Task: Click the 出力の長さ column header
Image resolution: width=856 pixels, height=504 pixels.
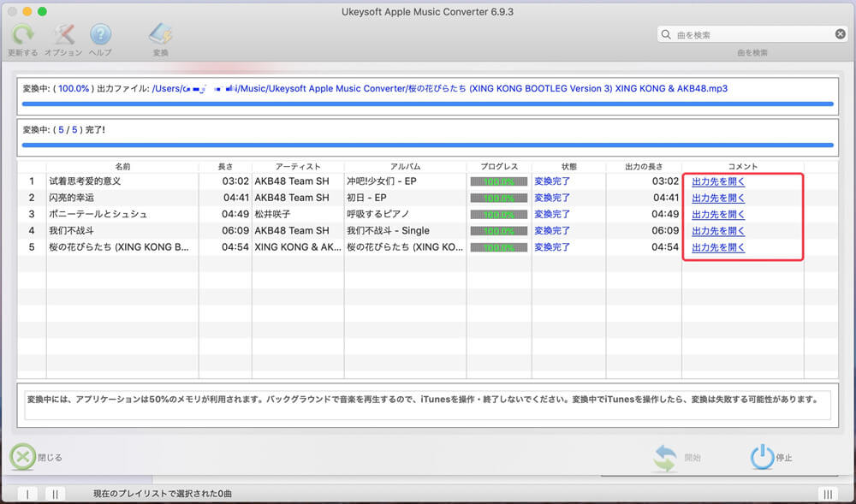Action: pyautogui.click(x=644, y=166)
